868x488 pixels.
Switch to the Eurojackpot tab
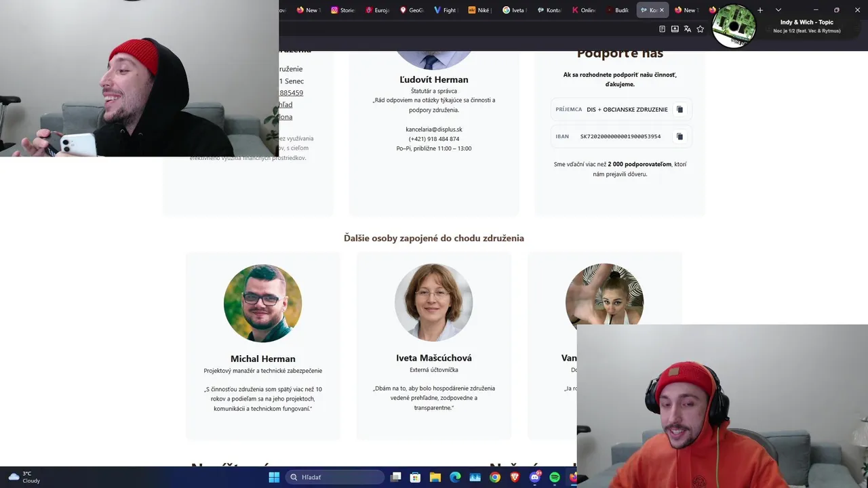[378, 10]
